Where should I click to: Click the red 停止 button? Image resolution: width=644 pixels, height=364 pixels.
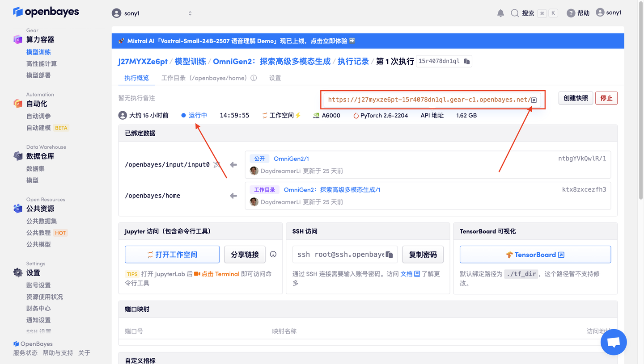point(606,98)
